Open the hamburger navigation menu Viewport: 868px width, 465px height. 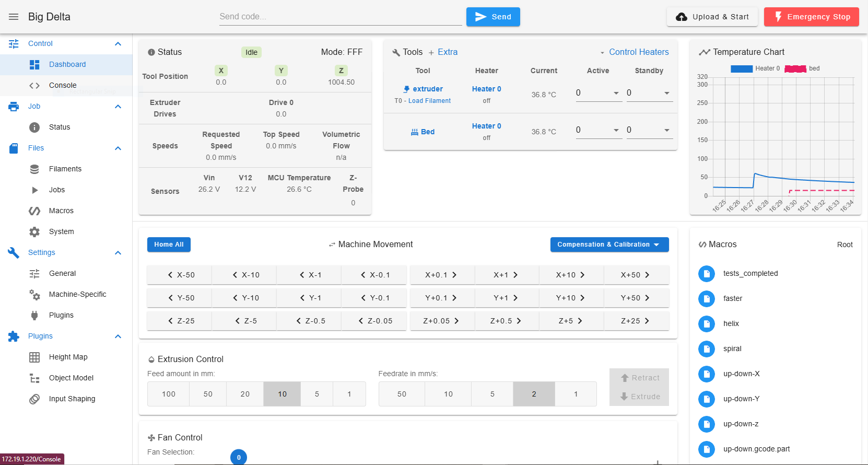pos(14,17)
